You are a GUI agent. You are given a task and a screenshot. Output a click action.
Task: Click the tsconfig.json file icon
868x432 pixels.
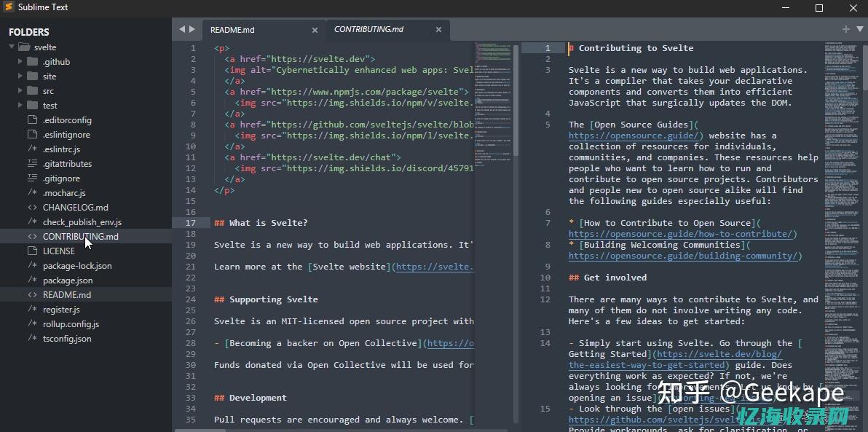click(x=32, y=339)
